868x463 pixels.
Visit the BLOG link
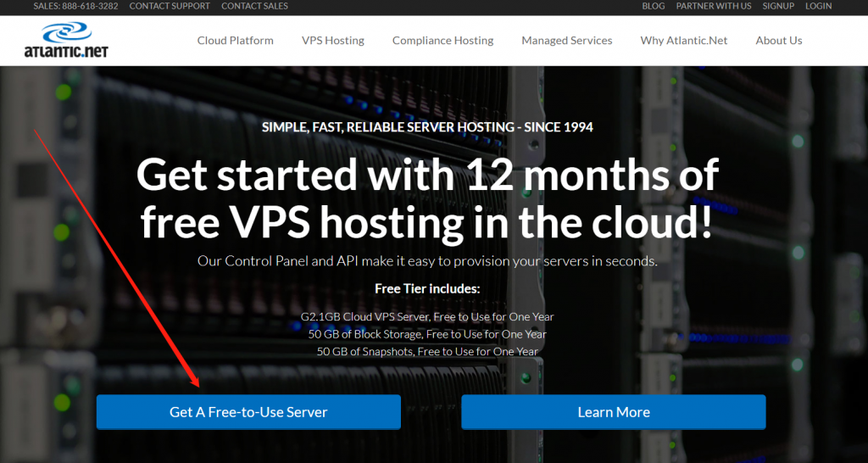pos(654,6)
